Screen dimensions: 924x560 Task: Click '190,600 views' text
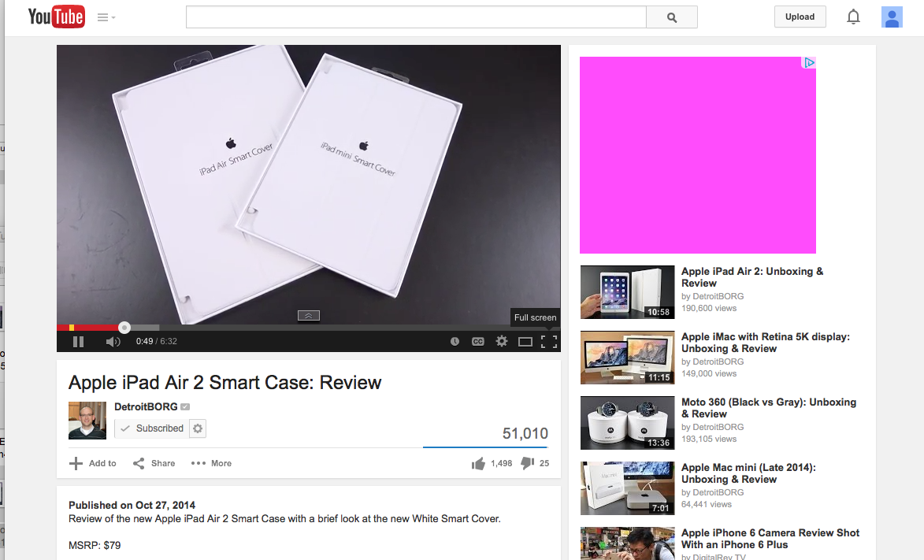pyautogui.click(x=709, y=308)
